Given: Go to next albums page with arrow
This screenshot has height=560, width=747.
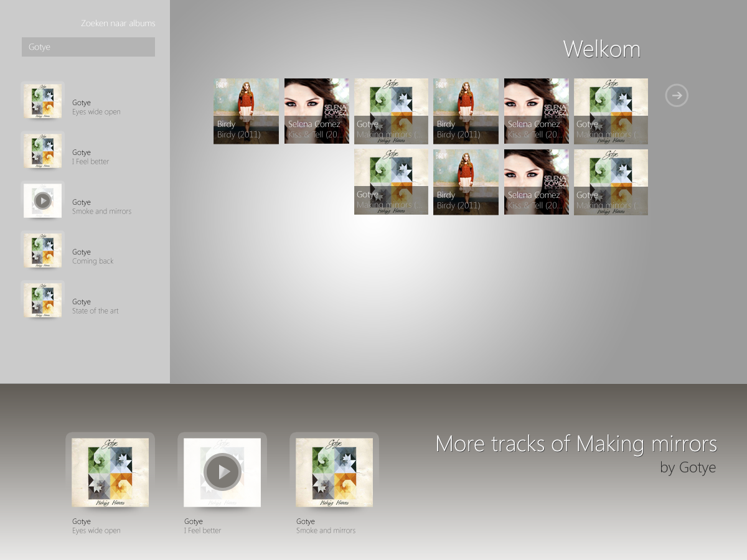Looking at the screenshot, I should pyautogui.click(x=677, y=95).
